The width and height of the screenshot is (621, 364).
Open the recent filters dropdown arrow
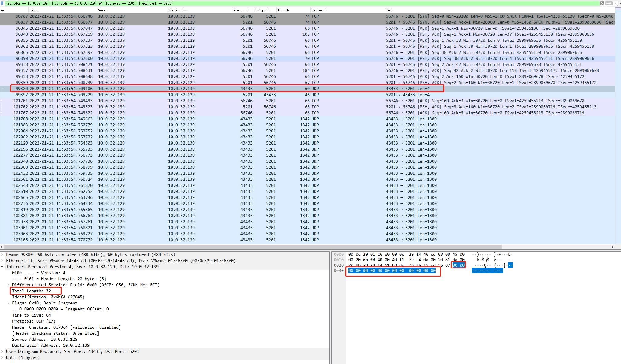pyautogui.click(x=616, y=3)
